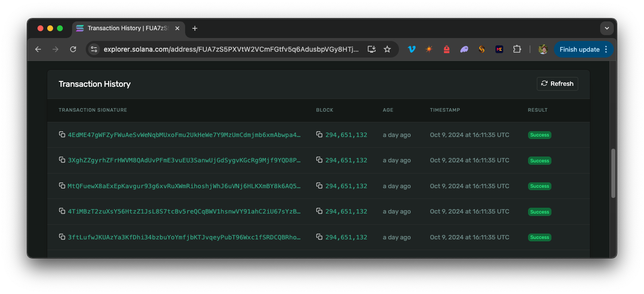Click the explorer.solana.com address bar

click(231, 49)
